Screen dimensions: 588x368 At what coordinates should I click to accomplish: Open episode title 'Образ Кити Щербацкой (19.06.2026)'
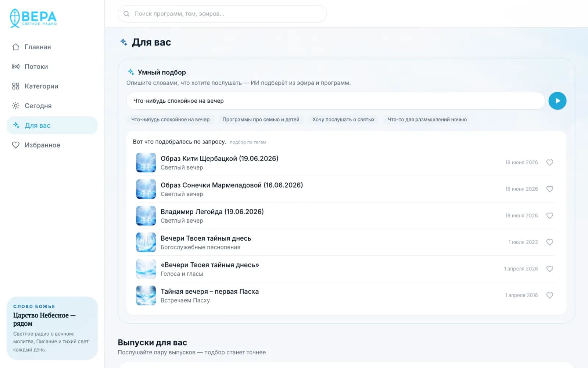point(219,159)
